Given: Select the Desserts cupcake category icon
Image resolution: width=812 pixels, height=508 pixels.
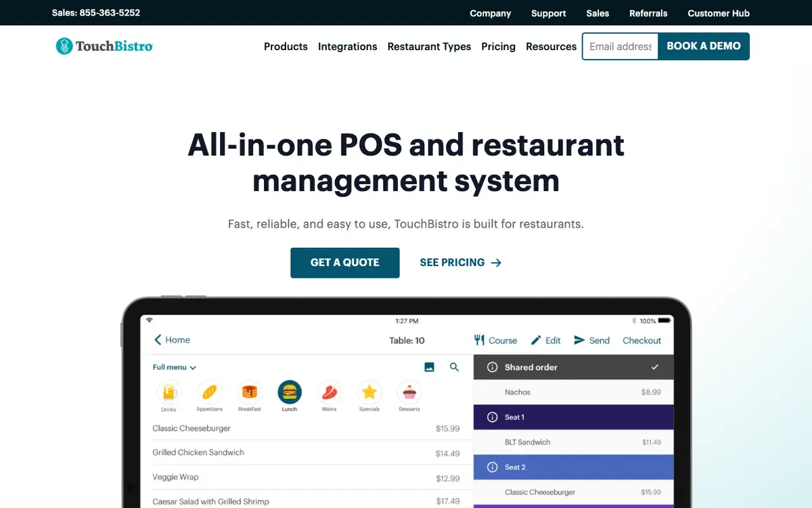Looking at the screenshot, I should pyautogui.click(x=409, y=391).
